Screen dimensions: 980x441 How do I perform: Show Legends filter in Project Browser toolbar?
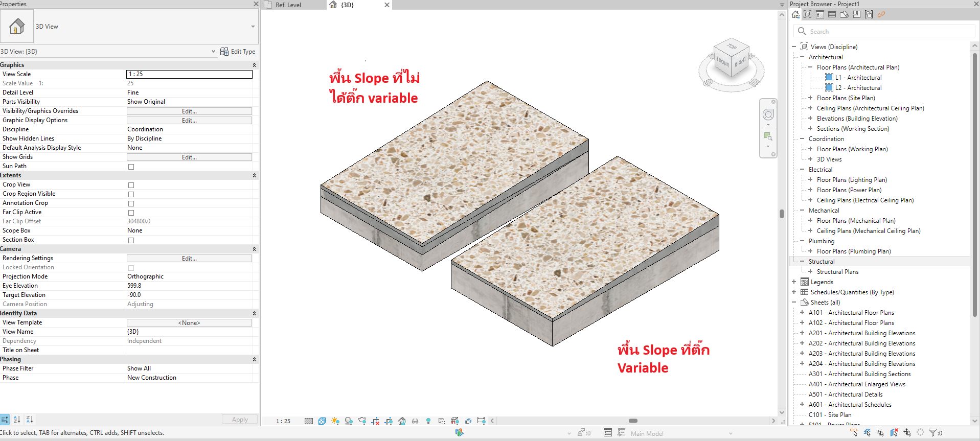tap(819, 14)
